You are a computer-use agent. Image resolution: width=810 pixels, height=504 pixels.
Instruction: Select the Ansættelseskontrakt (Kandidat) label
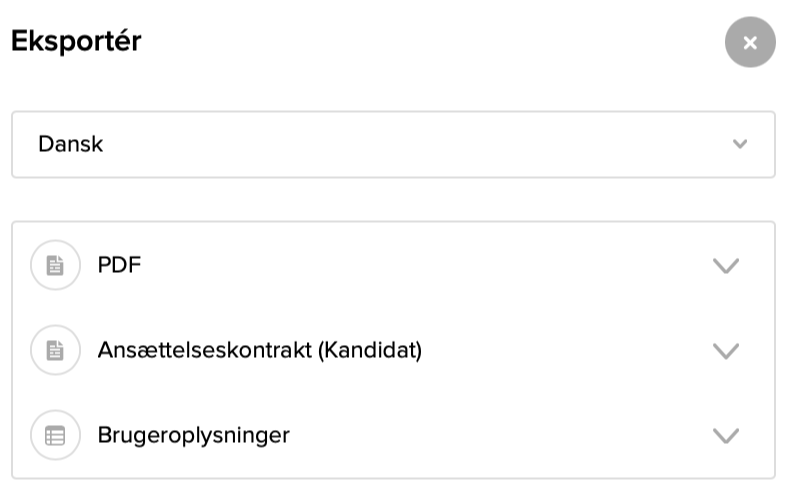[x=259, y=351]
